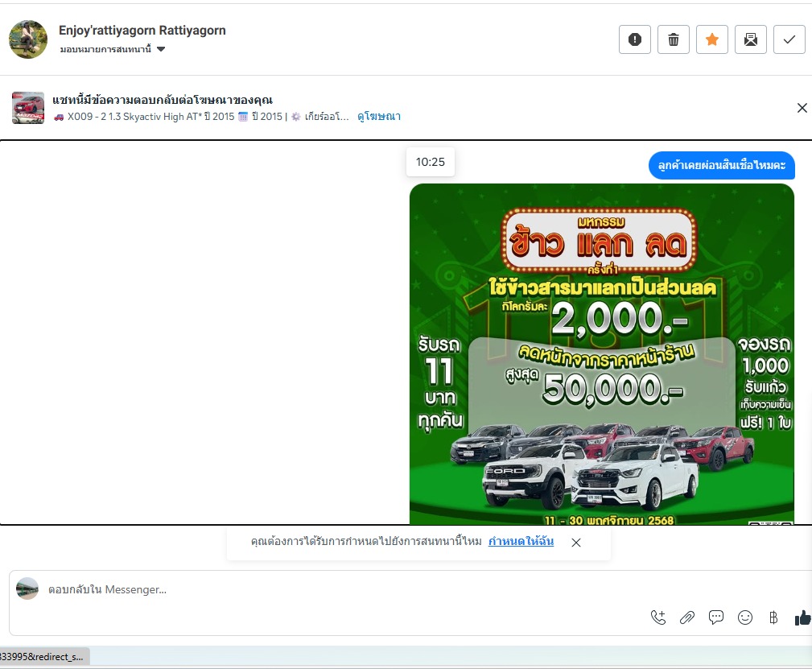The width and height of the screenshot is (812, 669).
Task: Open Enjoy'rattiyagorn Rattiyagorn contact name
Action: (x=142, y=31)
